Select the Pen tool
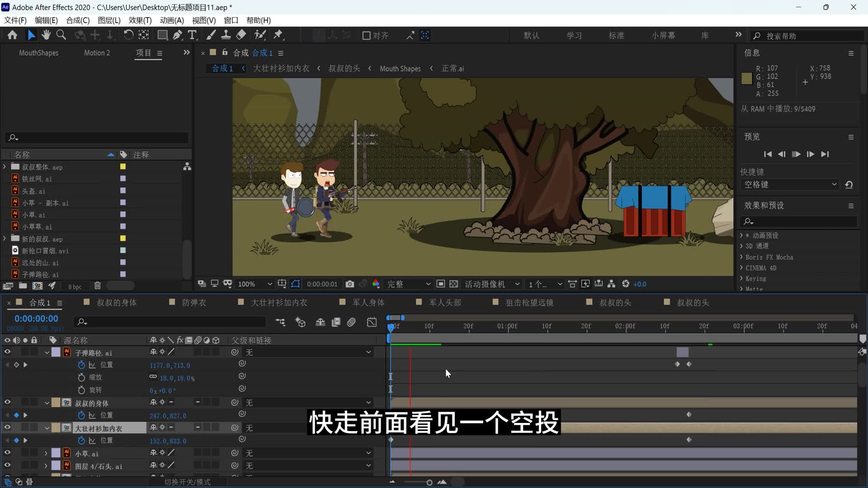 pos(178,35)
